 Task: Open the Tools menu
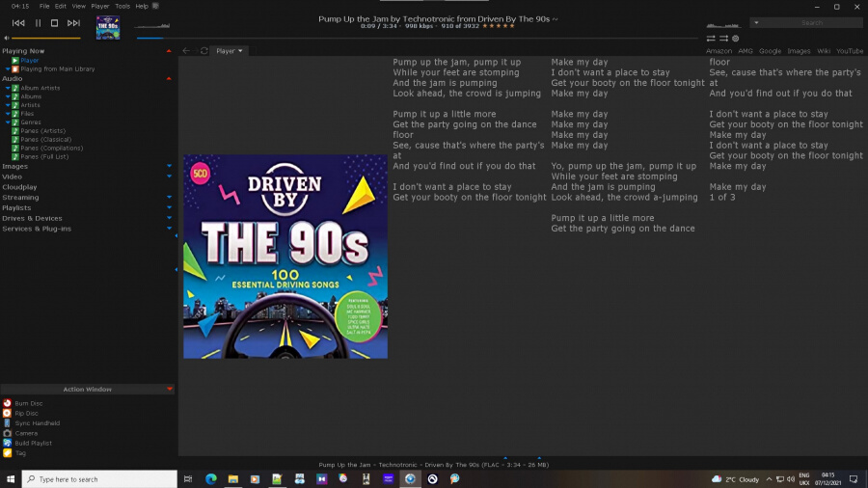tap(122, 6)
